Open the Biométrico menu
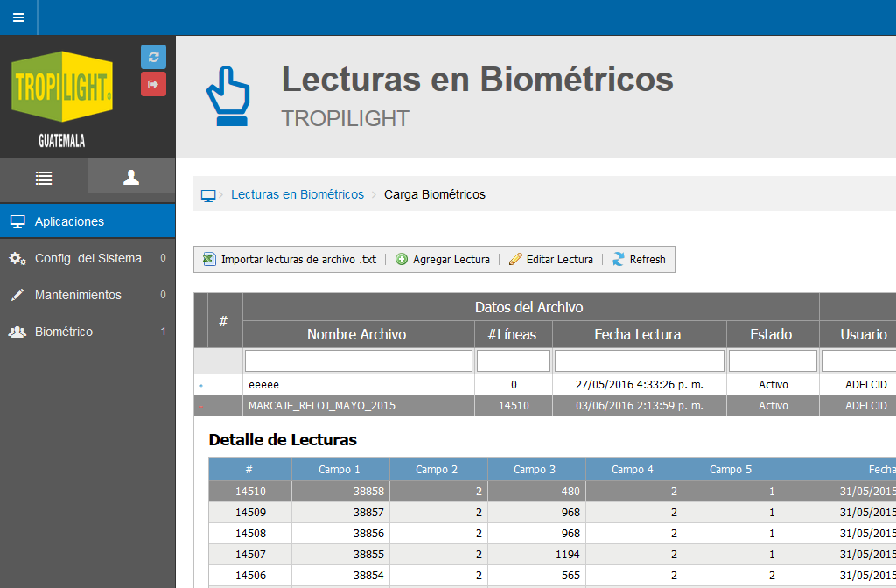The image size is (896, 588). coord(87,332)
